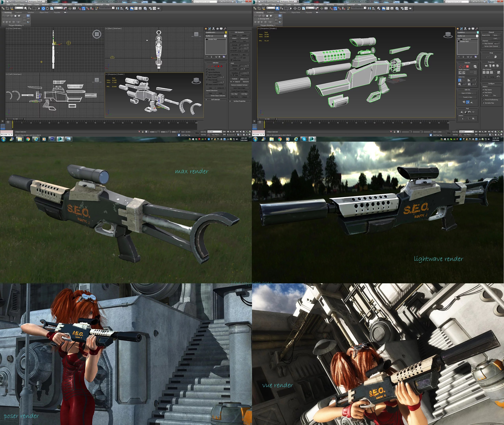The height and width of the screenshot is (425, 504).
Task: Uncheck the Peel Seams checkbox
Action: (483, 92)
